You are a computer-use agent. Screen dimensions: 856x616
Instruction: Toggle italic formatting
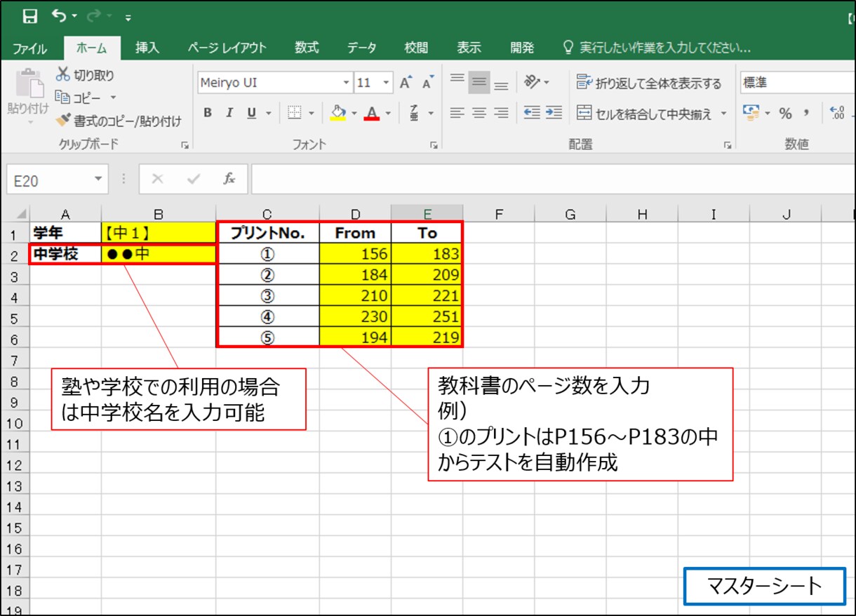[229, 113]
